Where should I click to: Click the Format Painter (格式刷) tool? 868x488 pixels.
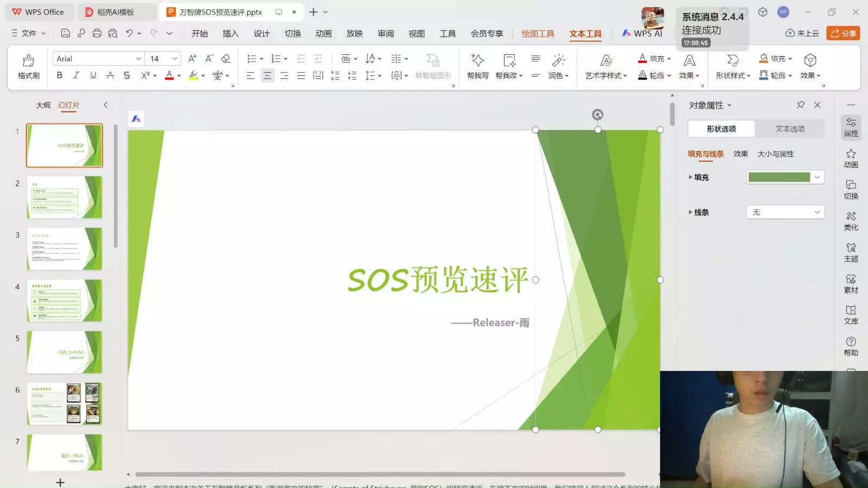[x=29, y=66]
